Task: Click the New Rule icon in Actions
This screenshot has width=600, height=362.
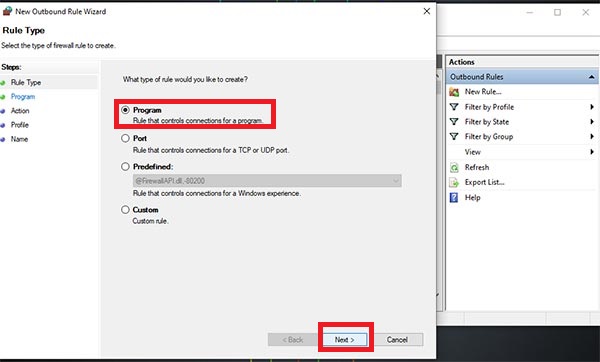Action: tap(454, 92)
